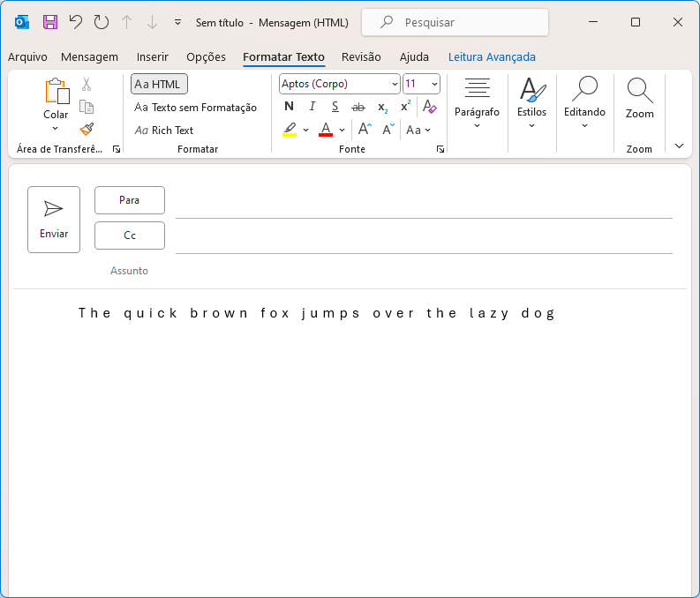Click the Outlook app icon
The image size is (700, 598).
pyautogui.click(x=22, y=22)
